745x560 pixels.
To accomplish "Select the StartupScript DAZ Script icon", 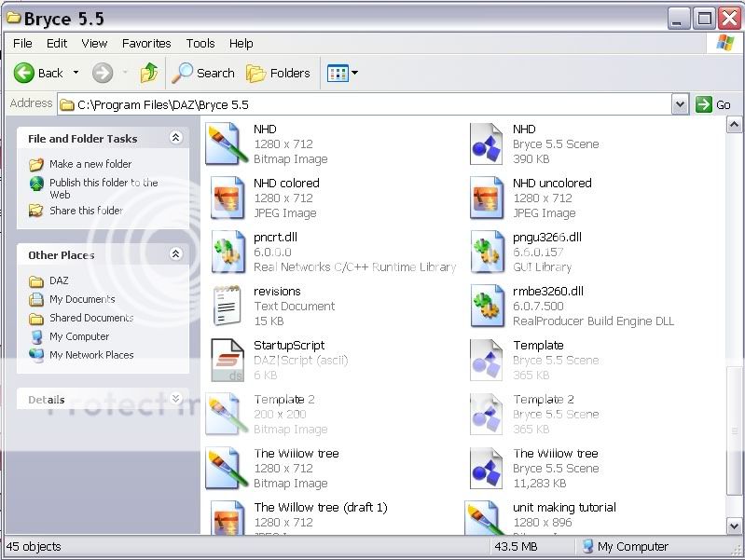I will click(228, 360).
